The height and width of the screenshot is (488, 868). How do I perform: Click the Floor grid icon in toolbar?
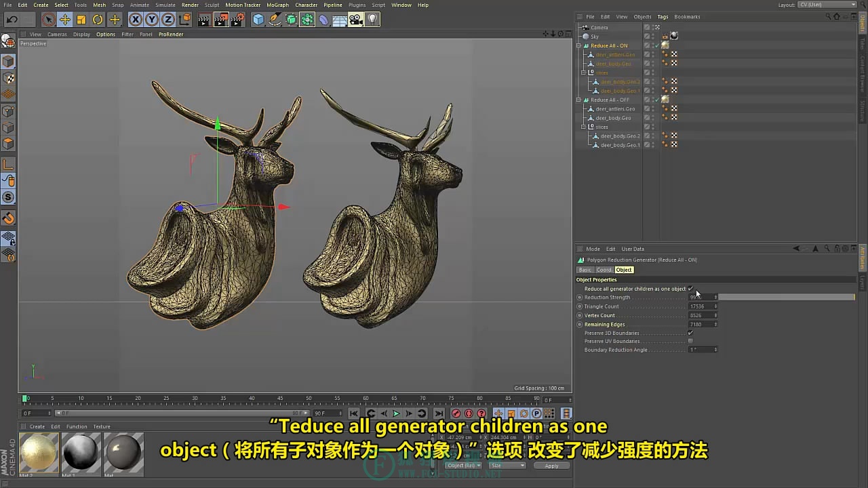(340, 20)
